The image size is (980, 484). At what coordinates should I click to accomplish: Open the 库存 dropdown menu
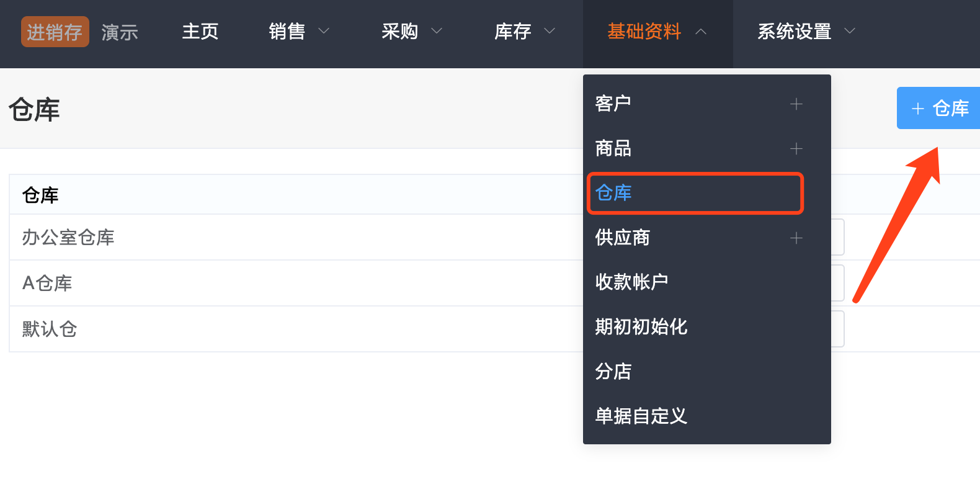click(525, 32)
